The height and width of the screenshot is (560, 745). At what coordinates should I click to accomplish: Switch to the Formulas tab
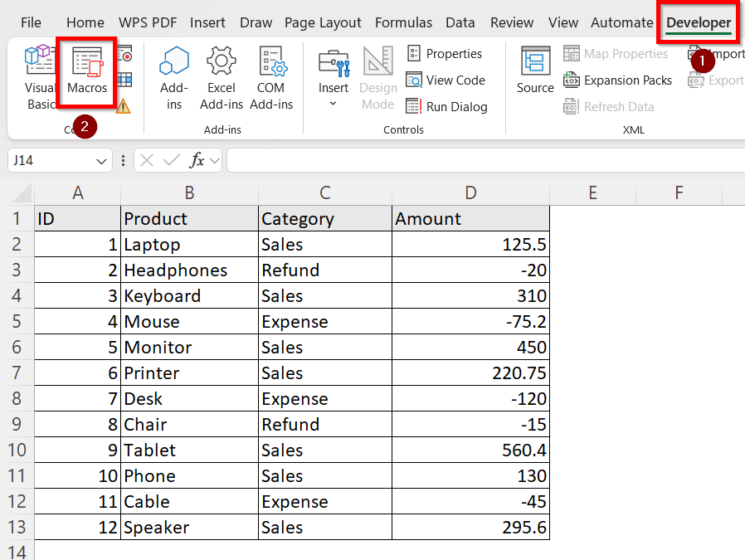tap(403, 22)
